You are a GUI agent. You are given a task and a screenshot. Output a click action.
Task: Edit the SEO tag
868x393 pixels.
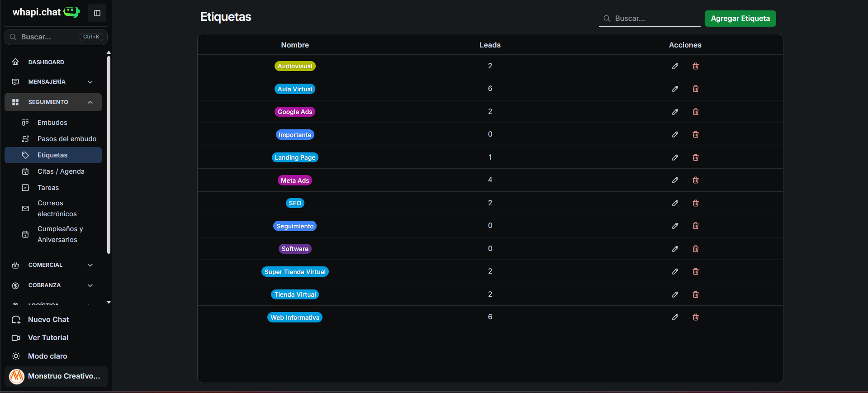675,203
